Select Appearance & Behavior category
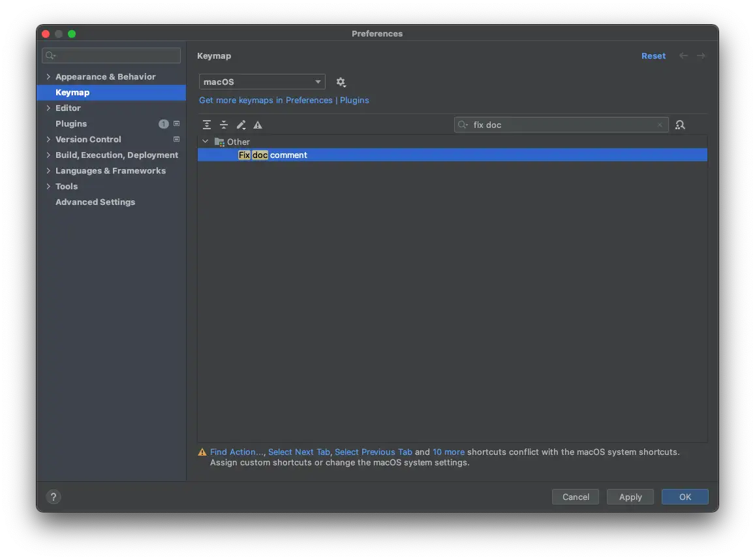This screenshot has height=560, width=755. pos(106,76)
